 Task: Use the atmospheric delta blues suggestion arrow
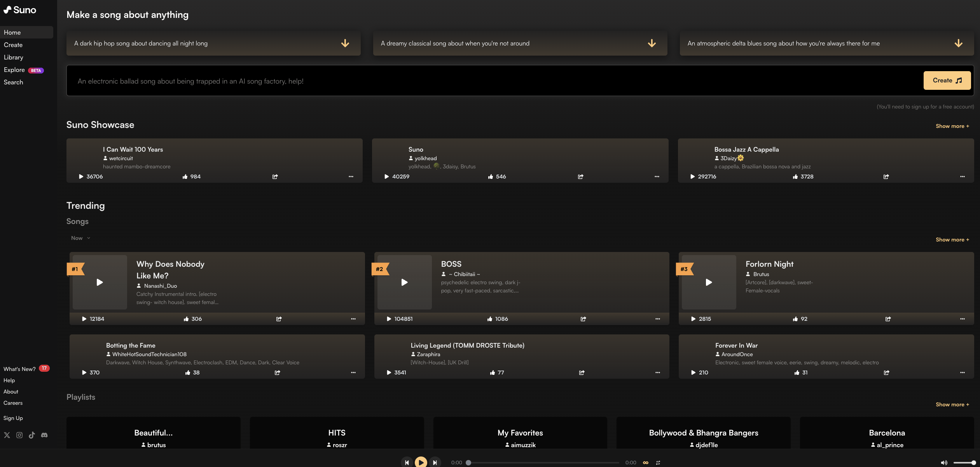pyautogui.click(x=959, y=43)
